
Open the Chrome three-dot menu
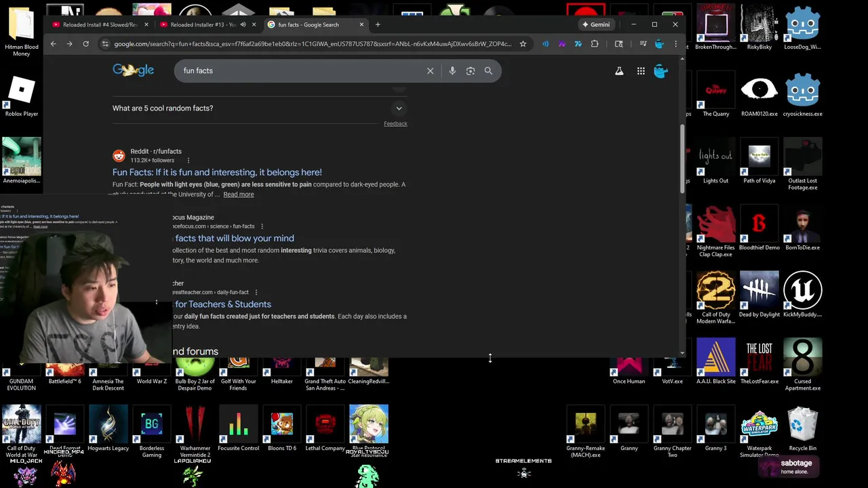675,44
